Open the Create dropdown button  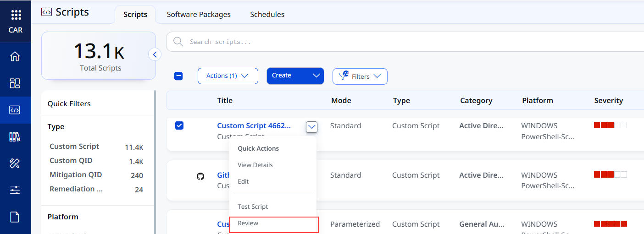295,76
